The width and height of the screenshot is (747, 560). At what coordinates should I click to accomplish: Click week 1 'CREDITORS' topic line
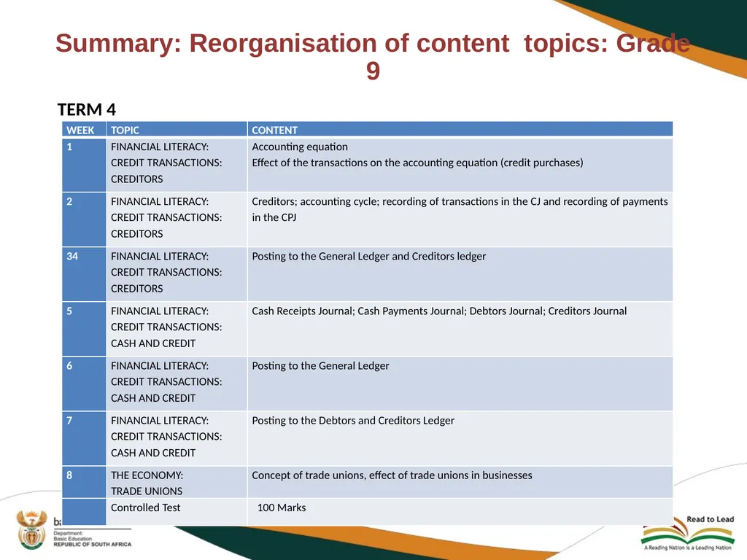[x=136, y=179]
